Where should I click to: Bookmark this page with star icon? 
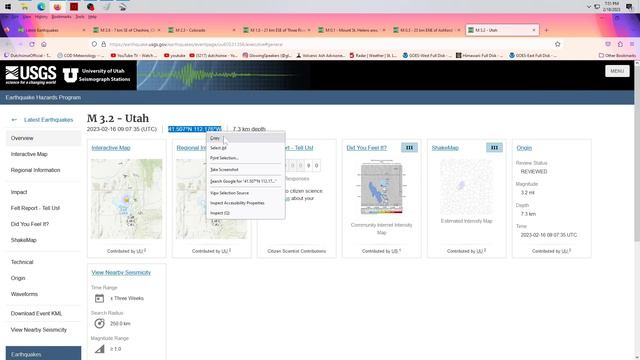click(x=558, y=44)
